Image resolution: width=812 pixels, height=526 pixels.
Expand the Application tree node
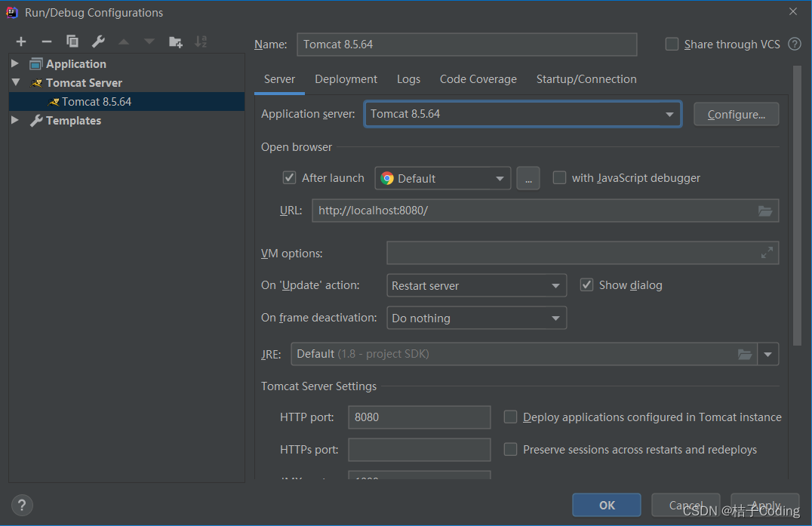[x=15, y=63]
